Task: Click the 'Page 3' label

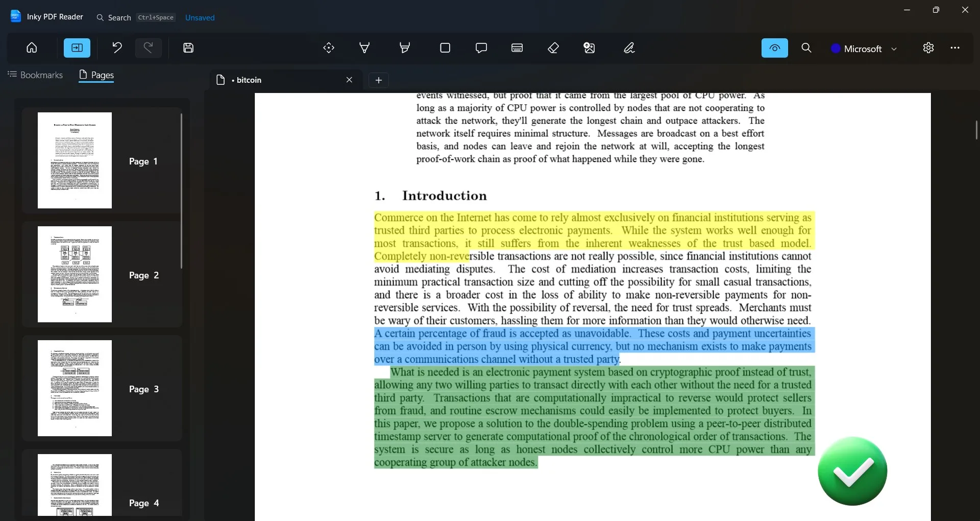Action: (x=144, y=389)
